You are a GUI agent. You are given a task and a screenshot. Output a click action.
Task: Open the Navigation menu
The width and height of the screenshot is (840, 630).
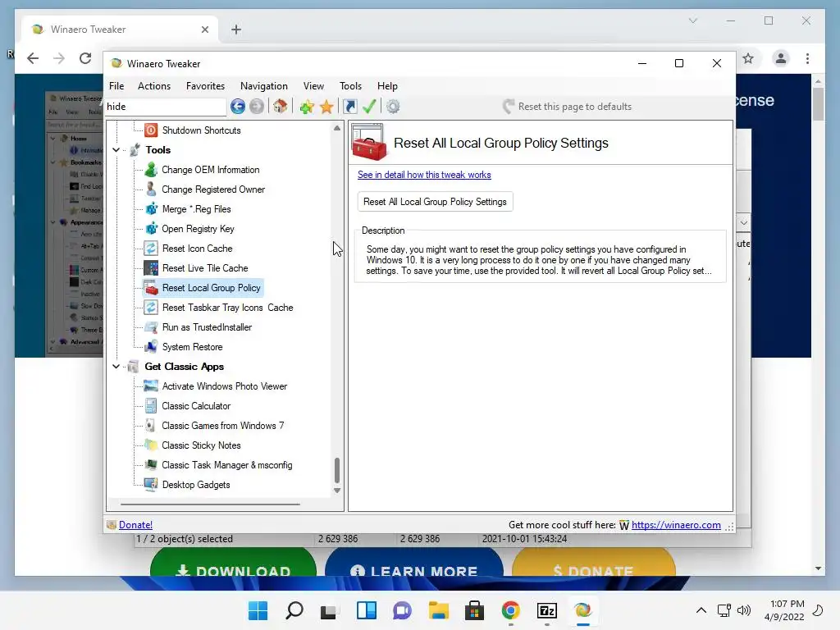(264, 86)
